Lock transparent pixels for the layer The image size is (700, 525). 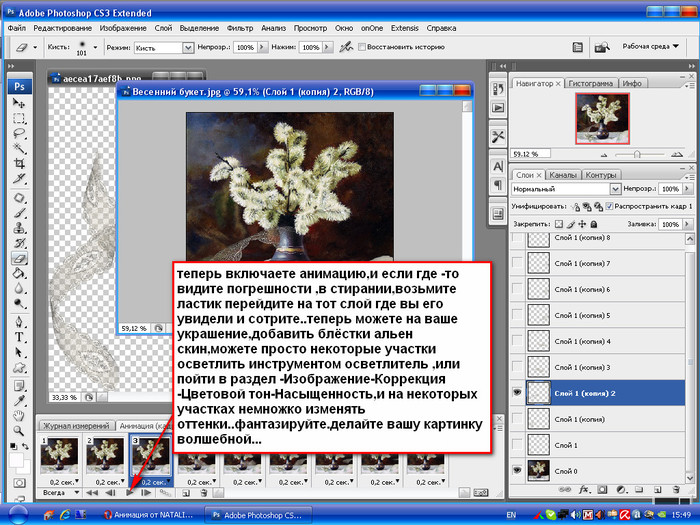[559, 224]
